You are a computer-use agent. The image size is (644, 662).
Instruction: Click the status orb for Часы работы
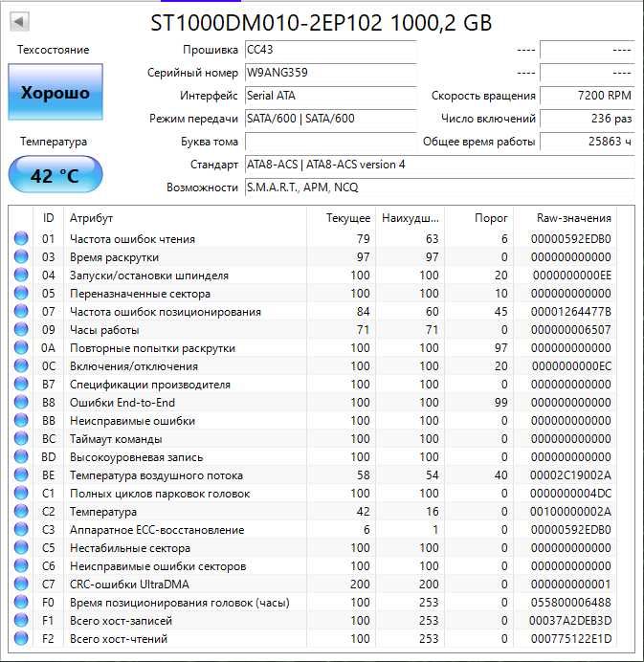(x=21, y=329)
